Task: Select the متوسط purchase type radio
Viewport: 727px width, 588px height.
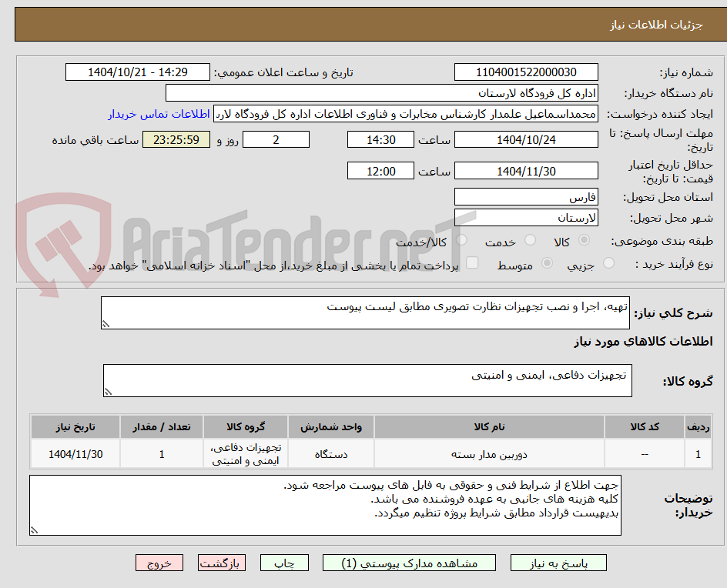Action: click(547, 263)
